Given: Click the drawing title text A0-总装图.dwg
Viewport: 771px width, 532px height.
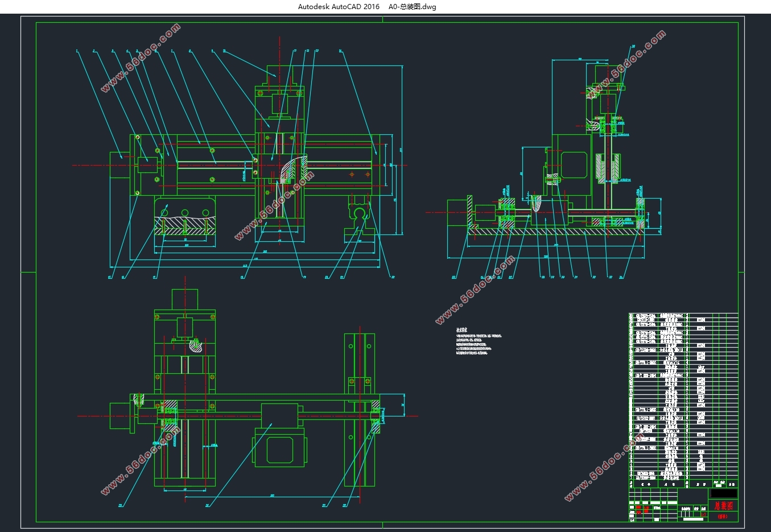Looking at the screenshot, I should tap(413, 7).
